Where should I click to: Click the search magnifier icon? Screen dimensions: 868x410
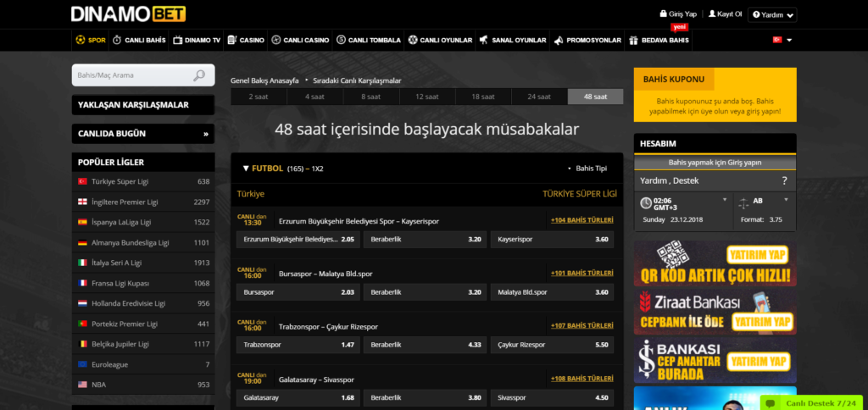click(199, 75)
